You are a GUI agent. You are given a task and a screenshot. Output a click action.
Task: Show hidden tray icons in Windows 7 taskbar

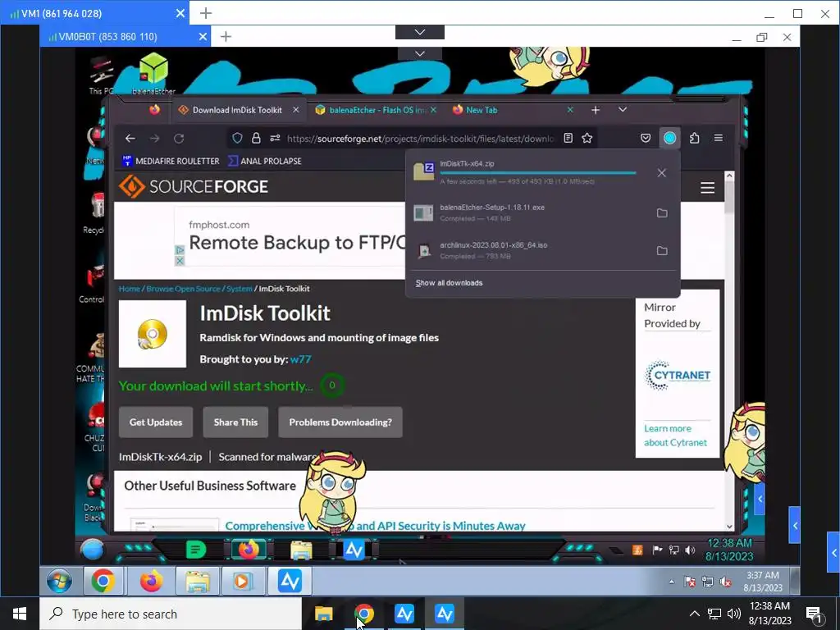pos(671,582)
